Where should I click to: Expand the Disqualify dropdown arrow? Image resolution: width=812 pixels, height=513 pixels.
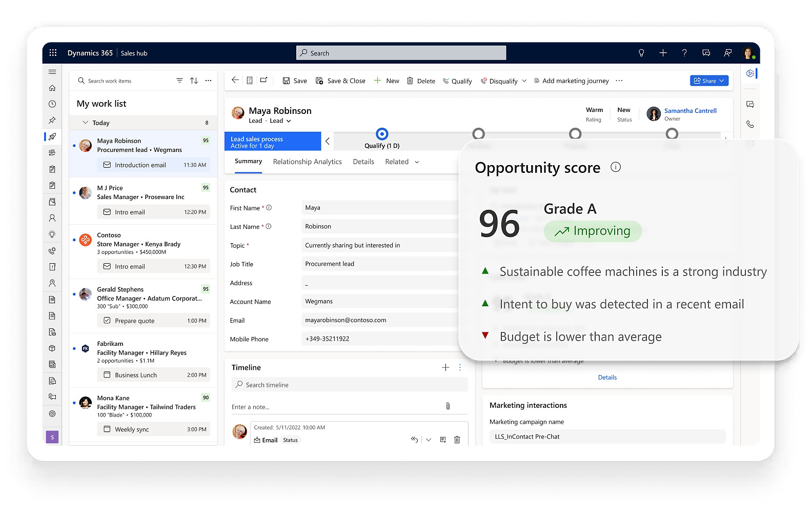pos(524,81)
